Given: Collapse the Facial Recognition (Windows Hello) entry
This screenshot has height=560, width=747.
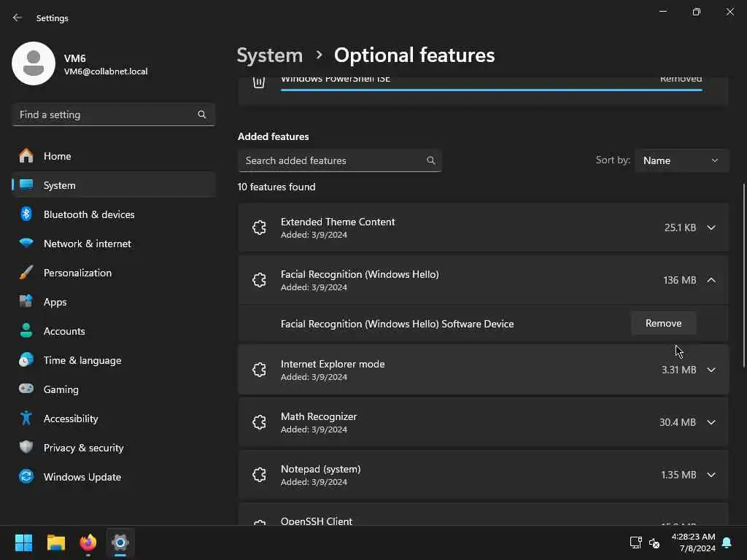Looking at the screenshot, I should coord(711,280).
